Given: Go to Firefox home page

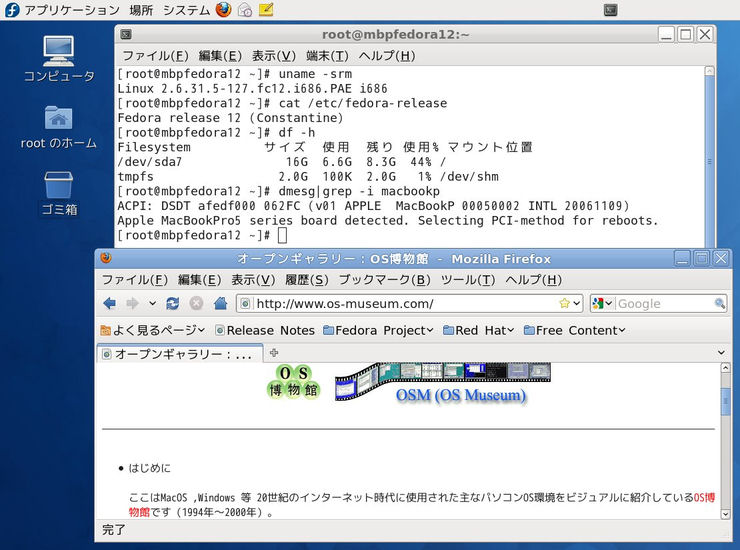Looking at the screenshot, I should [x=220, y=303].
